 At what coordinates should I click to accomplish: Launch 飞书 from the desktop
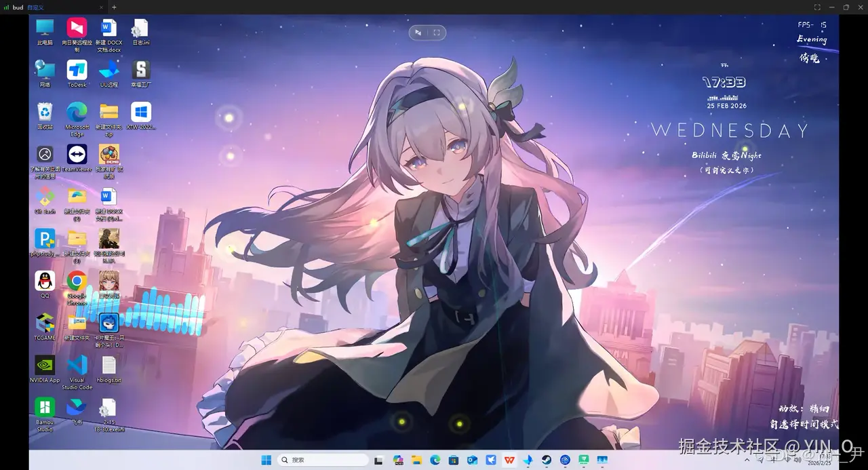coord(77,407)
